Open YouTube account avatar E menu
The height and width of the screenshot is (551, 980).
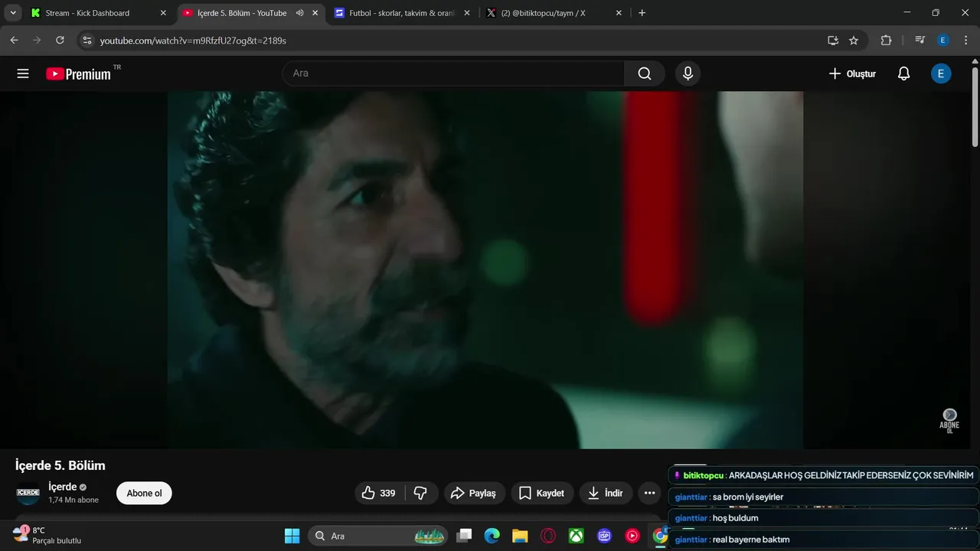(941, 73)
